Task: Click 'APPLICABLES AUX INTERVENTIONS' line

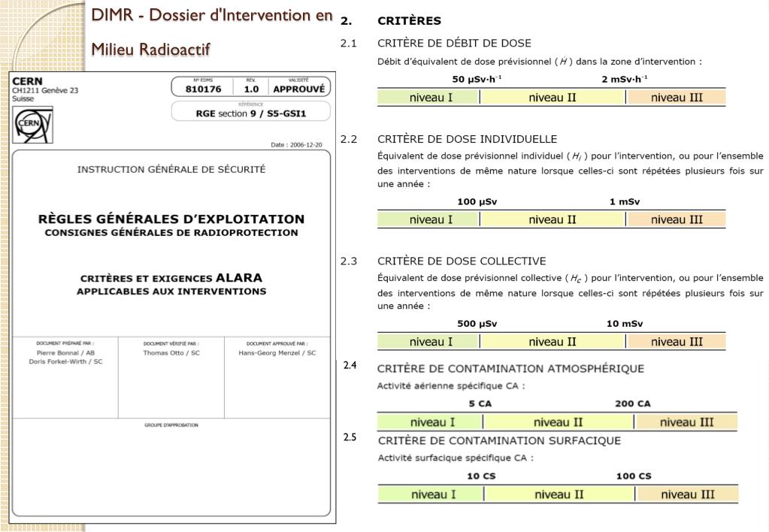Action: [x=171, y=292]
